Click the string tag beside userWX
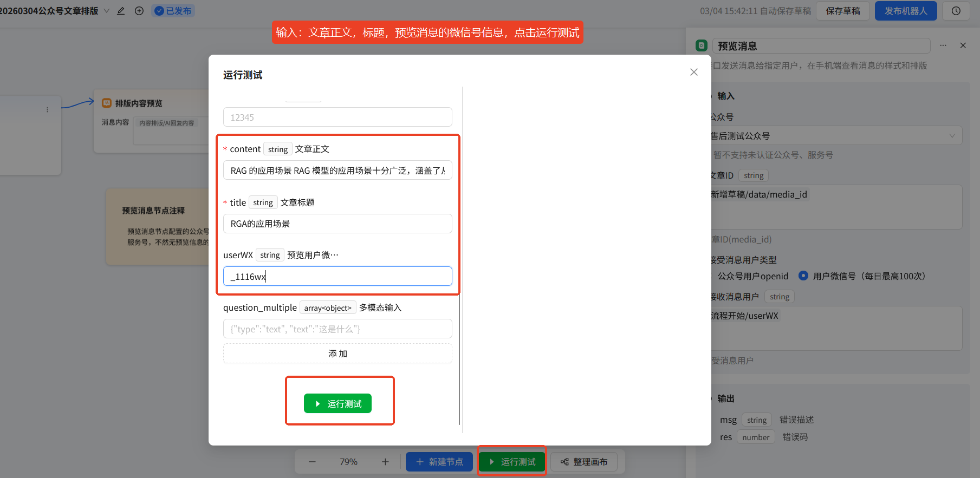The width and height of the screenshot is (980, 478). 270,255
